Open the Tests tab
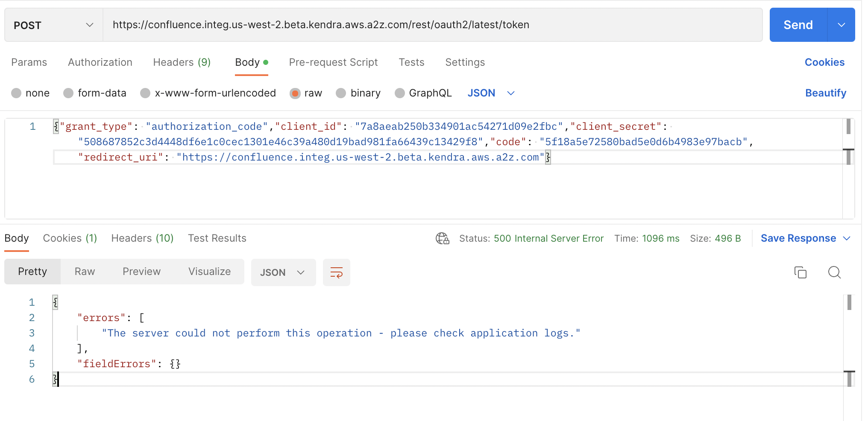 coord(411,62)
